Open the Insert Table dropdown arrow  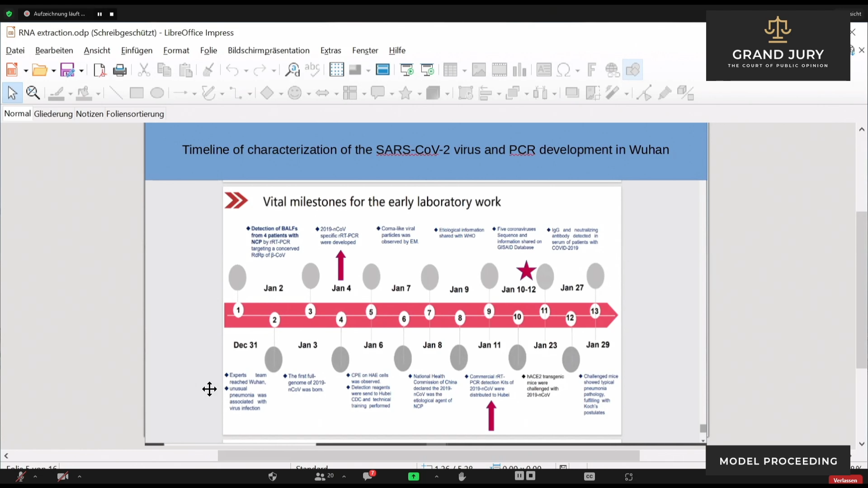tap(464, 70)
